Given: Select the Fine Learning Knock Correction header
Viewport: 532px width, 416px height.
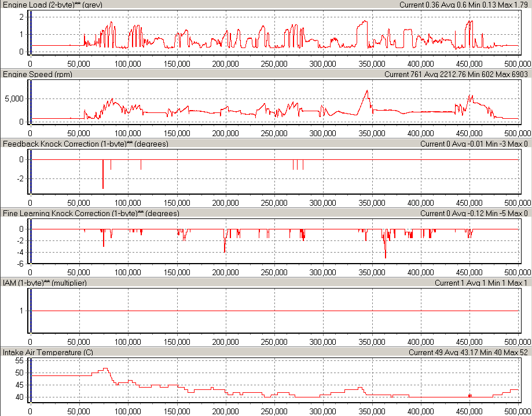Looking at the screenshot, I should [x=91, y=213].
